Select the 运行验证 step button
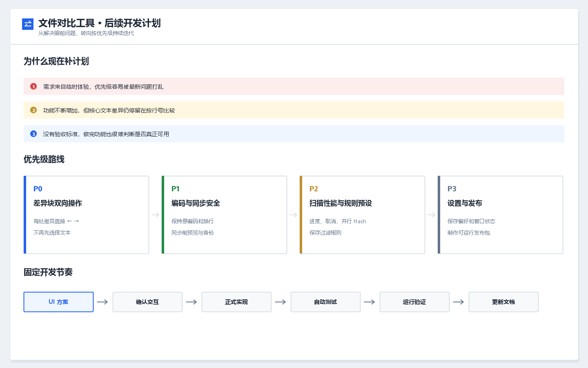Screen dimensions: 588x368 tap(414, 302)
